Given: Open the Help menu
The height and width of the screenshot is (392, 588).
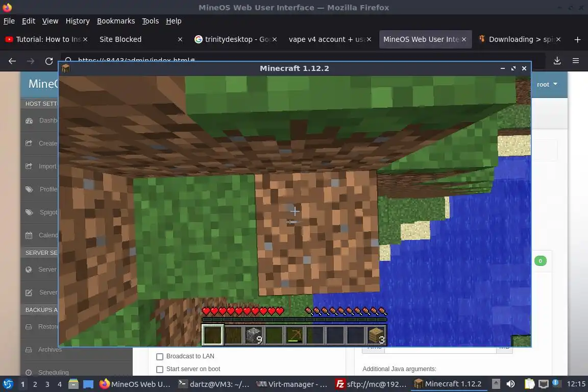Looking at the screenshot, I should [174, 21].
